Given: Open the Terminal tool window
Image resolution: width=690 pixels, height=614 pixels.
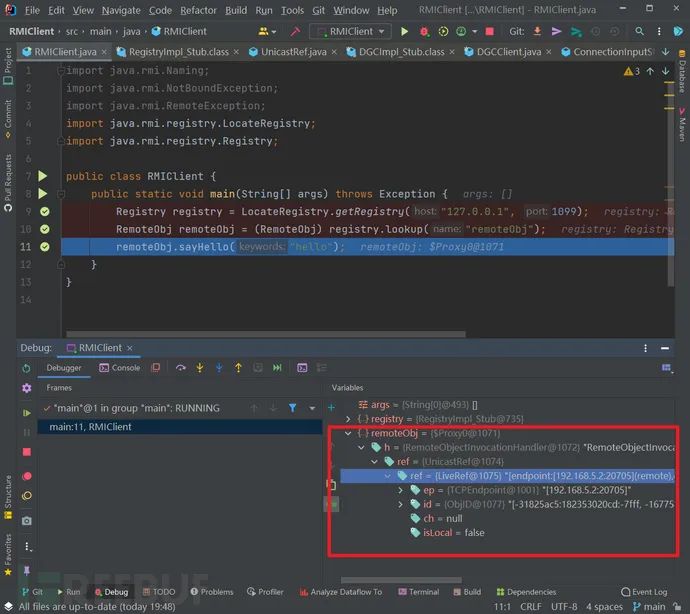Looking at the screenshot, I should [418, 592].
